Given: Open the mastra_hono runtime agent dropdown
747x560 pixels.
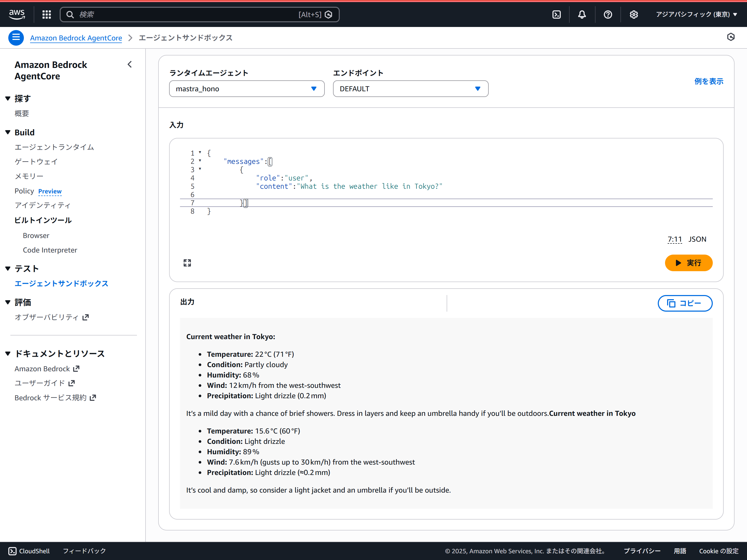Looking at the screenshot, I should (x=246, y=89).
